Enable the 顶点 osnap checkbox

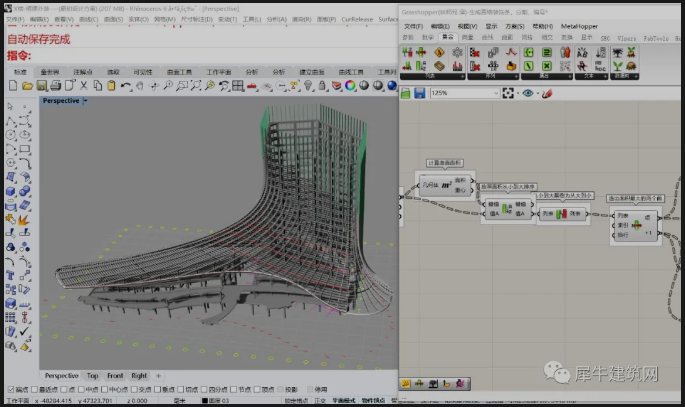pyautogui.click(x=257, y=389)
